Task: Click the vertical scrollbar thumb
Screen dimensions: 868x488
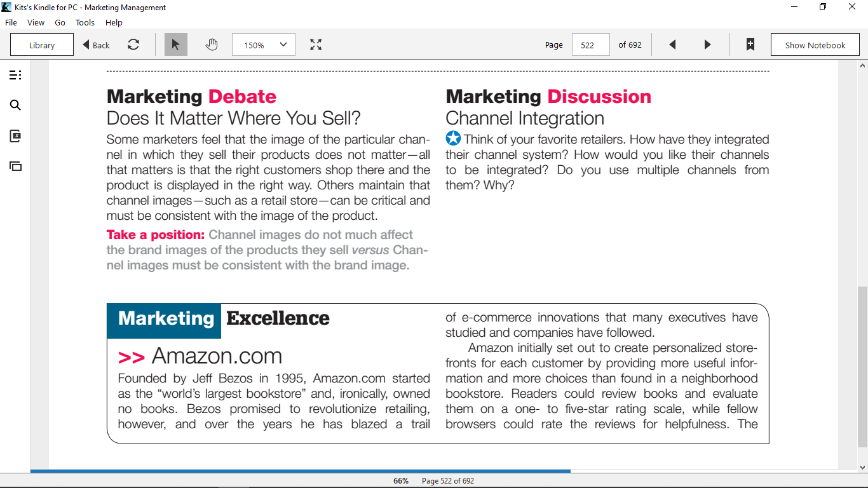Action: (862, 367)
